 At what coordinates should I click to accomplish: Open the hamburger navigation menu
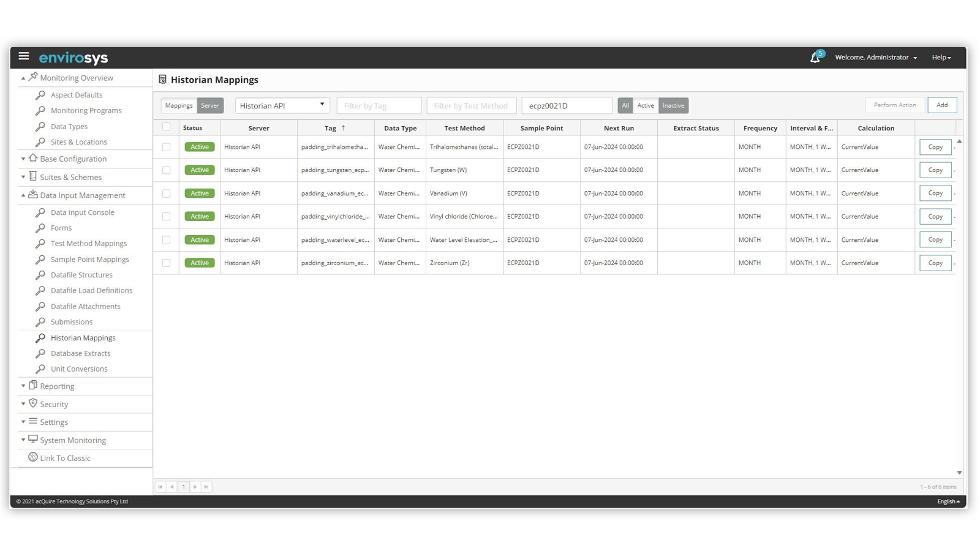pos(24,56)
